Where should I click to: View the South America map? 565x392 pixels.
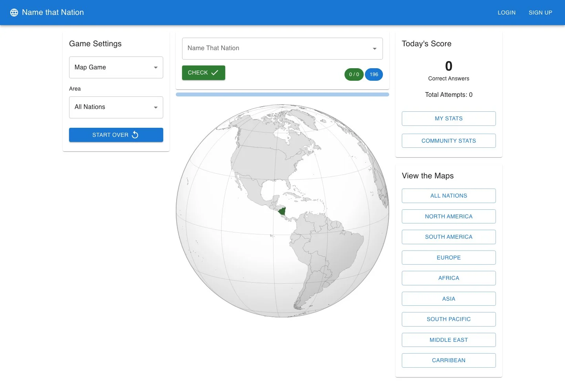[x=449, y=237]
